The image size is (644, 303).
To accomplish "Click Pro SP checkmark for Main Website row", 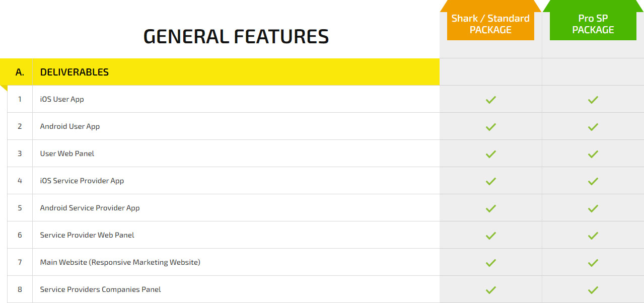I will click(x=593, y=263).
